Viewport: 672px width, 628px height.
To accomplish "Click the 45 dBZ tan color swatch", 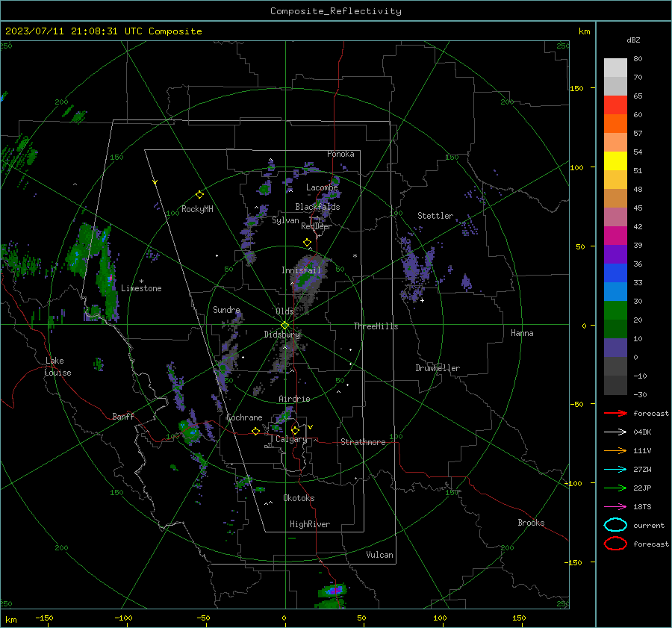I will click(615, 198).
